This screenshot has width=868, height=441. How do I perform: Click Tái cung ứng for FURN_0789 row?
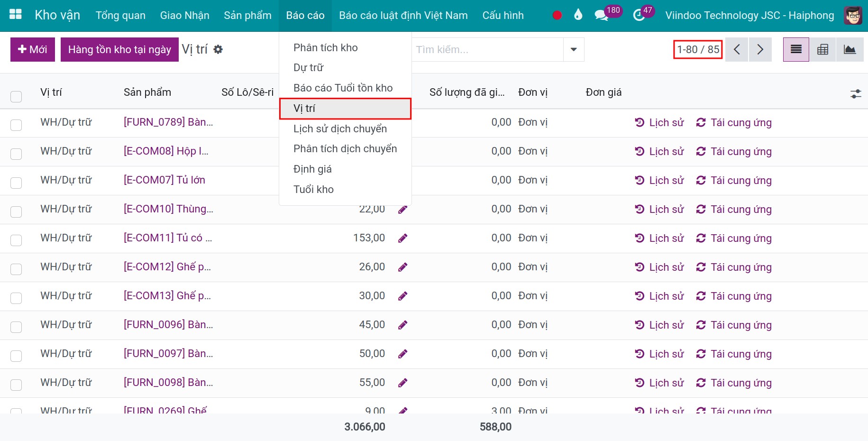pos(734,122)
